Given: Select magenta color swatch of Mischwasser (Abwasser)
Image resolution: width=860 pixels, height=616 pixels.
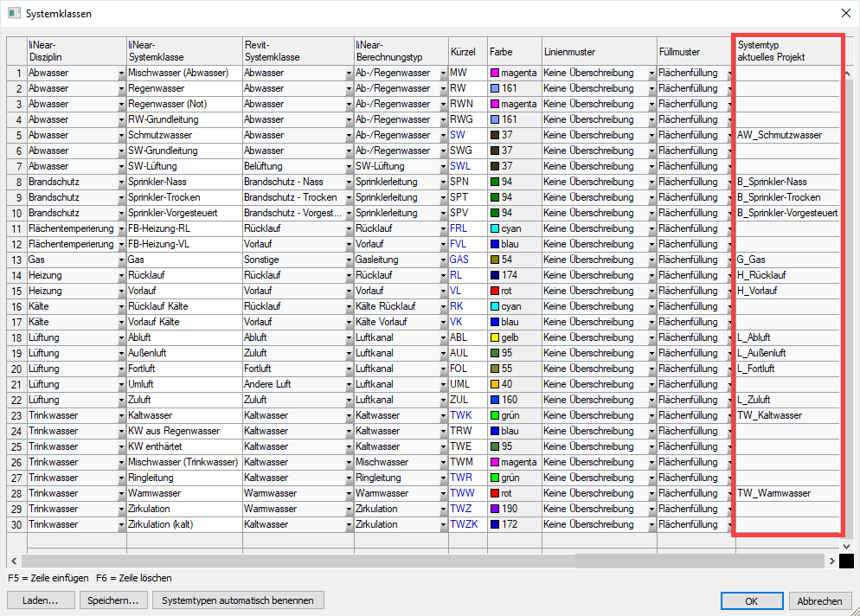Looking at the screenshot, I should click(x=494, y=73).
